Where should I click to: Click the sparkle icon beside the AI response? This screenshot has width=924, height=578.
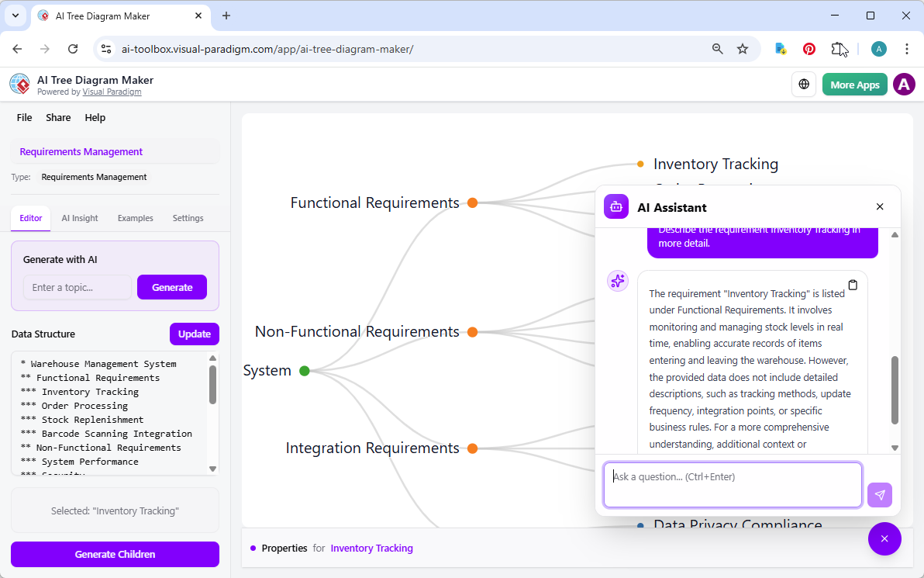[618, 281]
